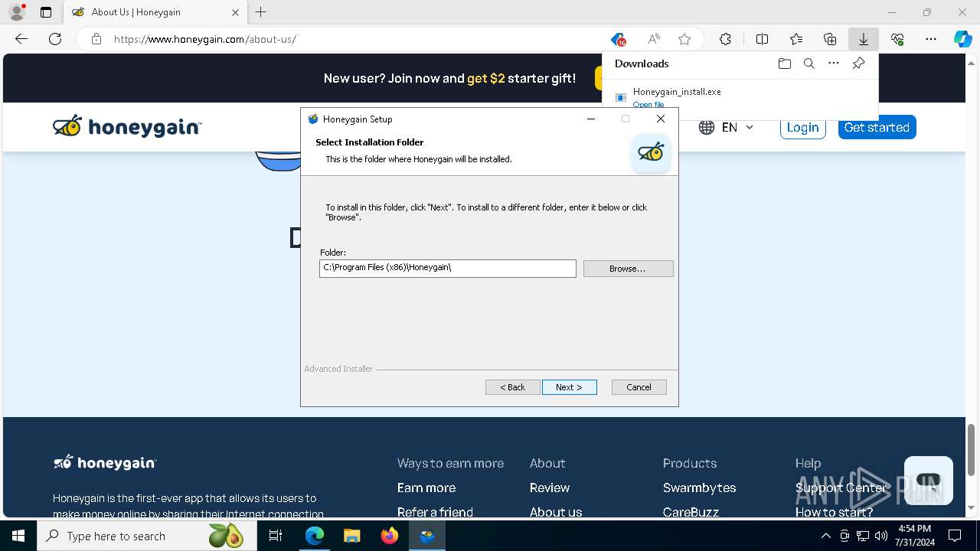Open Edge Settings and more menu
Image resolution: width=980 pixels, height=551 pixels.
tap(931, 39)
